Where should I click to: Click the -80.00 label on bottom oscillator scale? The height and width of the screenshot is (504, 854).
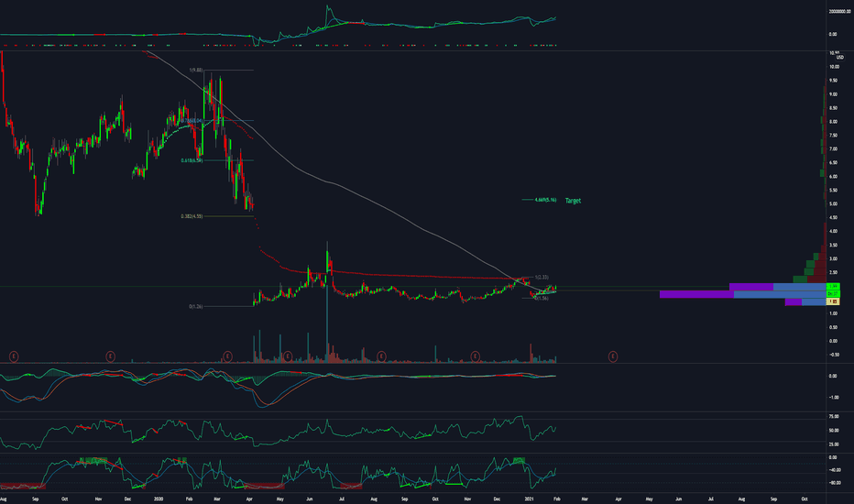pos(835,483)
